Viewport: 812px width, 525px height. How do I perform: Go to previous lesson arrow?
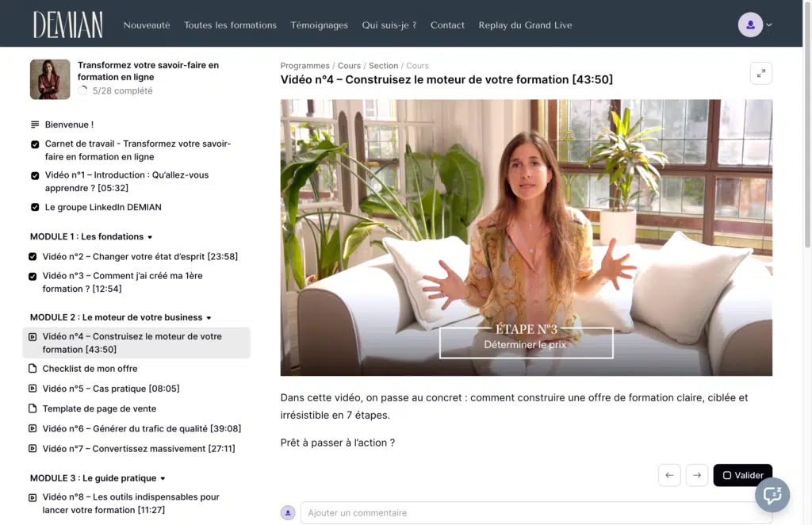[x=669, y=475]
